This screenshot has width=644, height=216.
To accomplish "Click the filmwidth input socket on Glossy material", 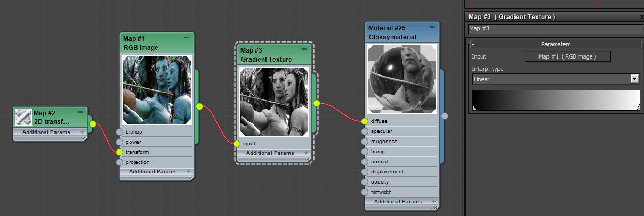I will (365, 192).
